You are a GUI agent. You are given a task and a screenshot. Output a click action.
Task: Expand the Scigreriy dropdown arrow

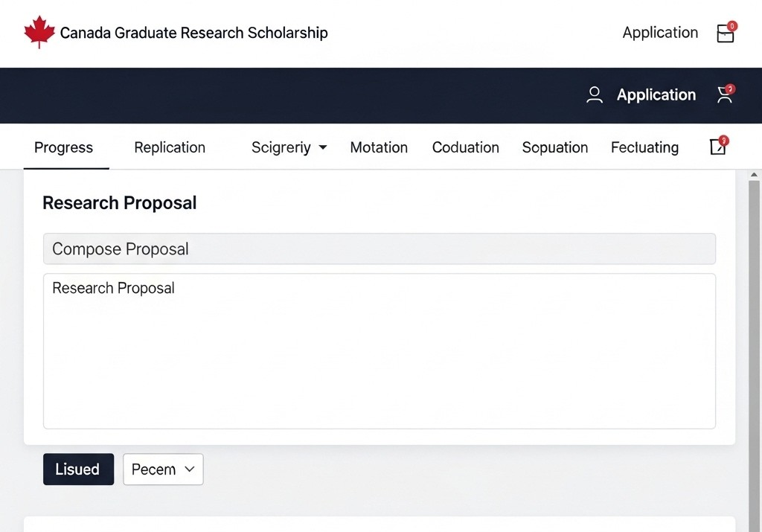(x=323, y=147)
